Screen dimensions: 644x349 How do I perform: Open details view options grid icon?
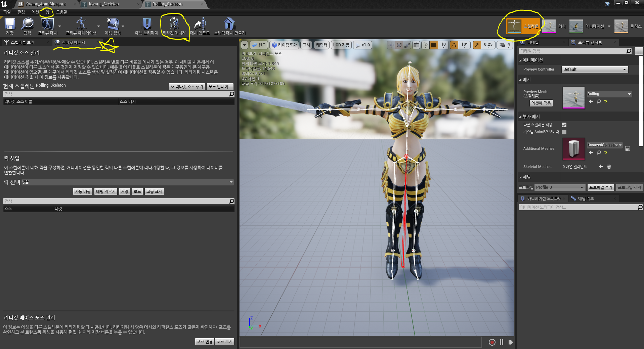pos(639,51)
